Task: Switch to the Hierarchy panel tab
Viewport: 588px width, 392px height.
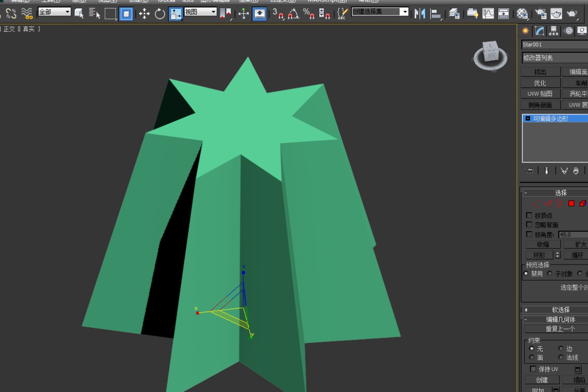Action: [554, 31]
